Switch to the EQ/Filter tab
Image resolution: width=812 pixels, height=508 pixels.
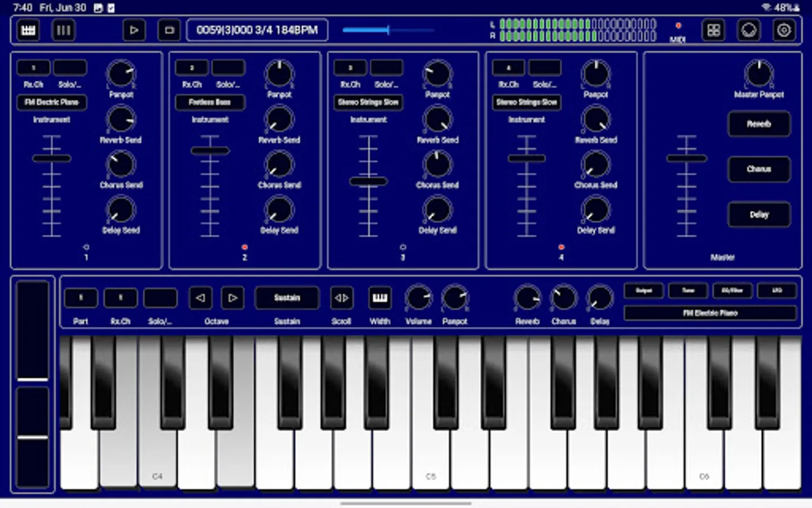pos(732,291)
